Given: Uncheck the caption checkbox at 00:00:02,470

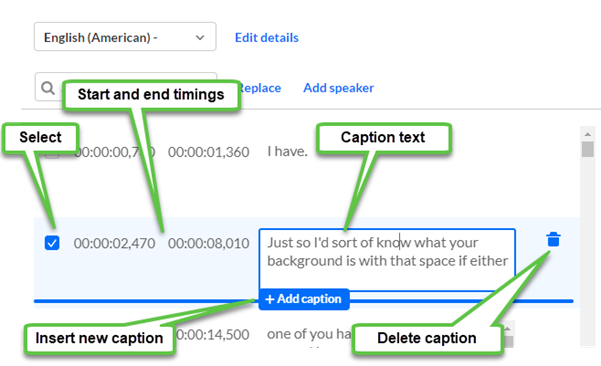Looking at the screenshot, I should (52, 243).
